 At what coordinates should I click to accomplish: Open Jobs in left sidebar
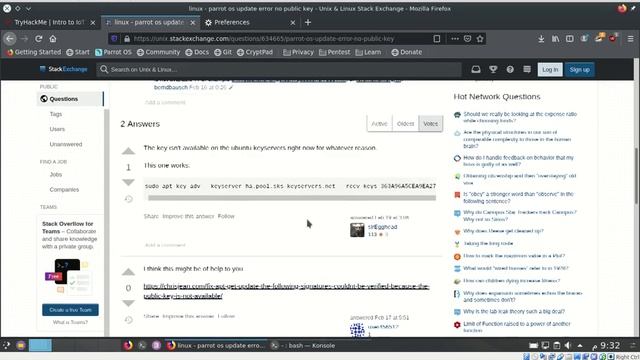point(56,174)
